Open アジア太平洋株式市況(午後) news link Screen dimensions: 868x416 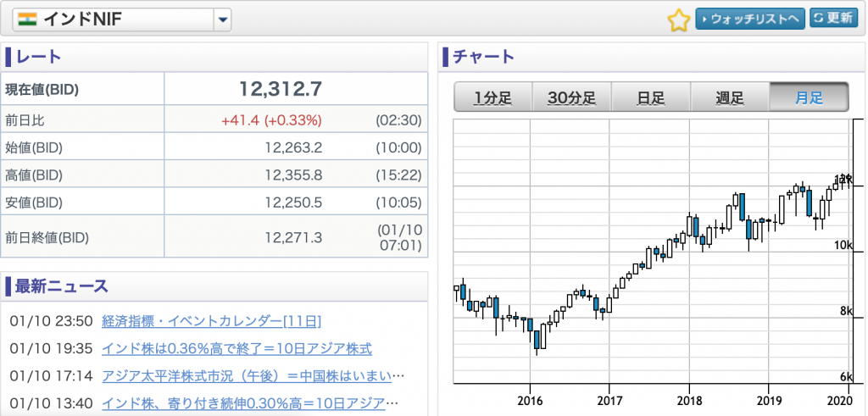(x=253, y=376)
